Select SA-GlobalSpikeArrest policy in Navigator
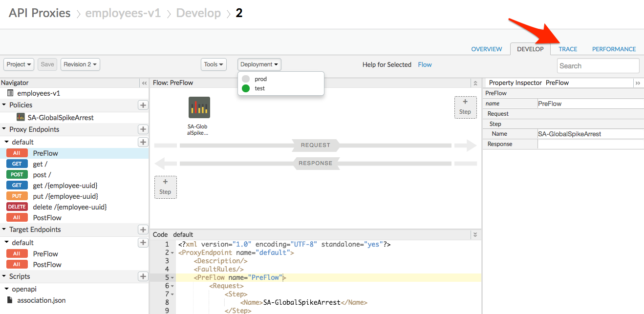The image size is (644, 314). click(x=61, y=117)
